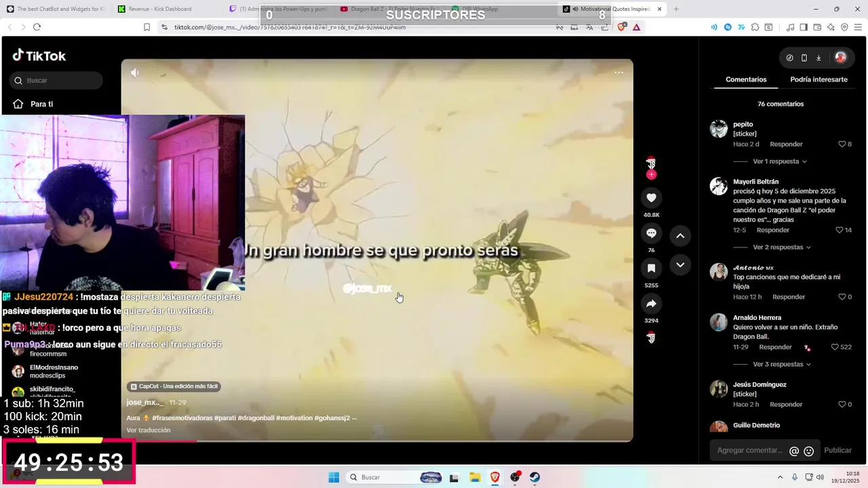868x488 pixels.
Task: Close the Motivational Quotes tab
Action: [x=658, y=9]
